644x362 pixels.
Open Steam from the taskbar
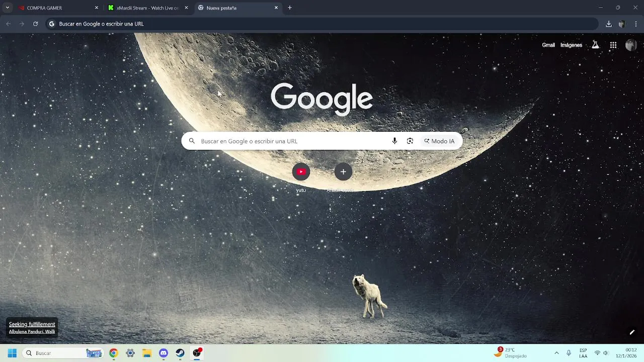(180, 353)
